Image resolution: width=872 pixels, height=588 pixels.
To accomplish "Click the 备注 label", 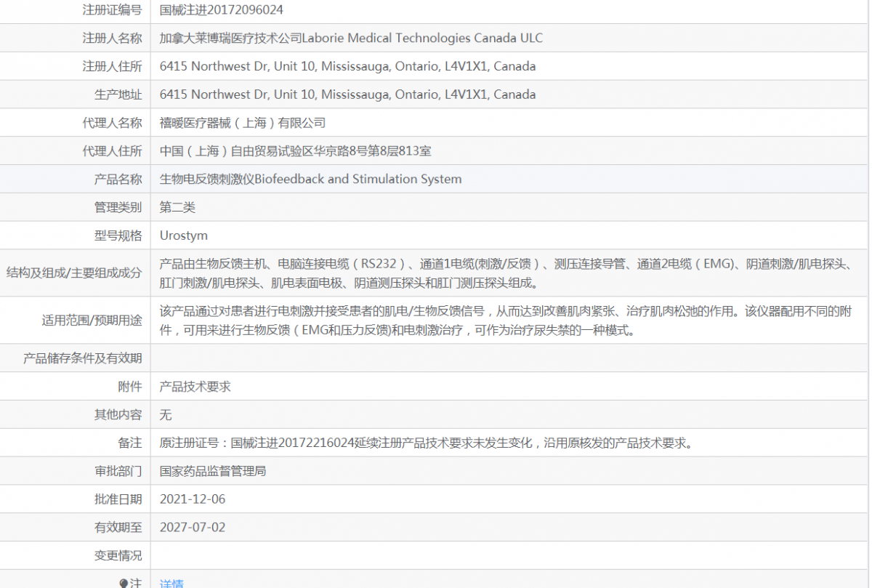I will tap(130, 443).
